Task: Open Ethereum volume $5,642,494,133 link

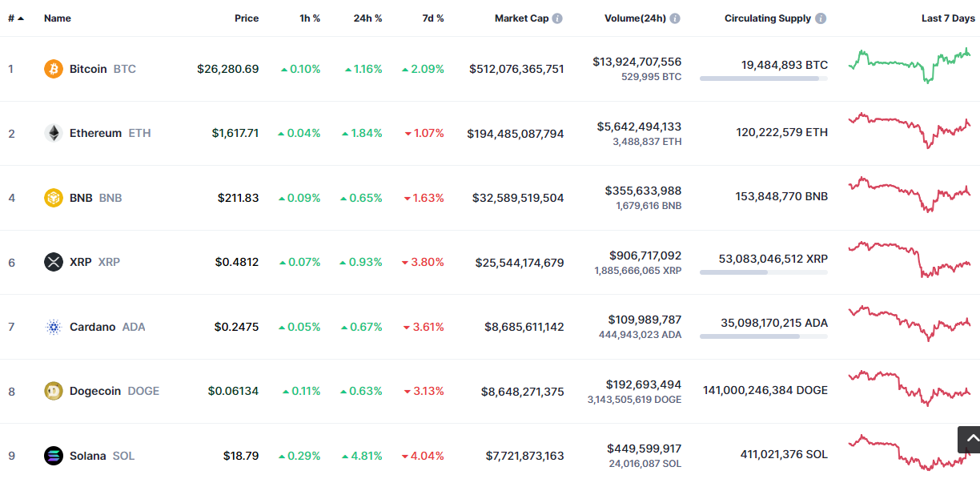Action: point(640,127)
